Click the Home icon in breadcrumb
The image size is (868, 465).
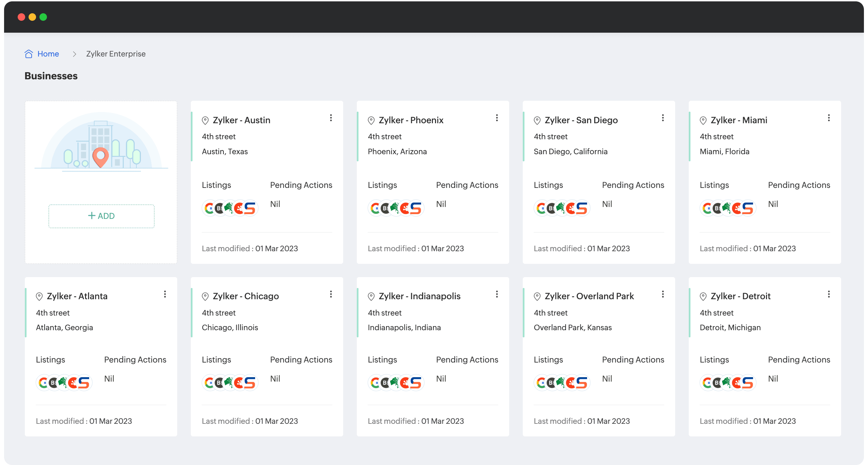pos(29,54)
